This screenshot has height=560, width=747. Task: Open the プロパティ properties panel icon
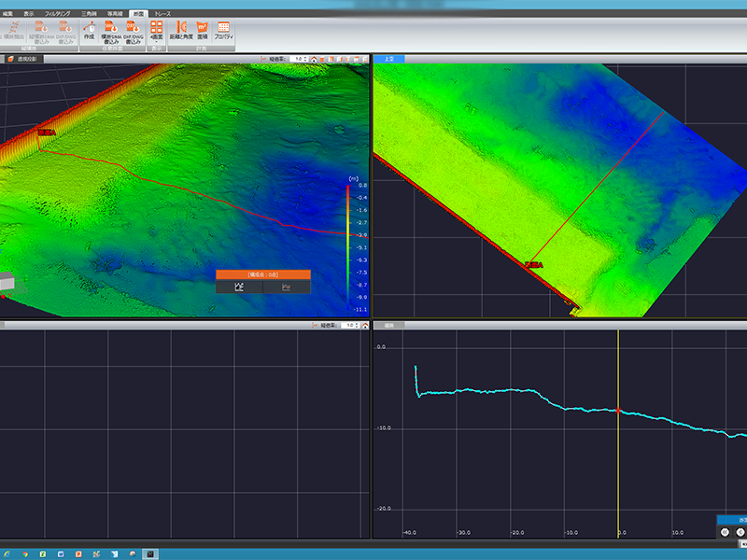(x=223, y=30)
